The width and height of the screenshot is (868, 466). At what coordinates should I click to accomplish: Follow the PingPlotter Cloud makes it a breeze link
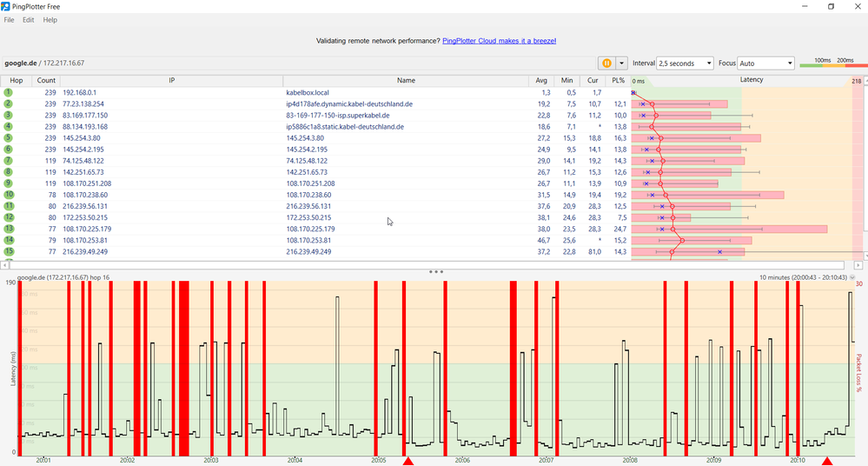[499, 41]
